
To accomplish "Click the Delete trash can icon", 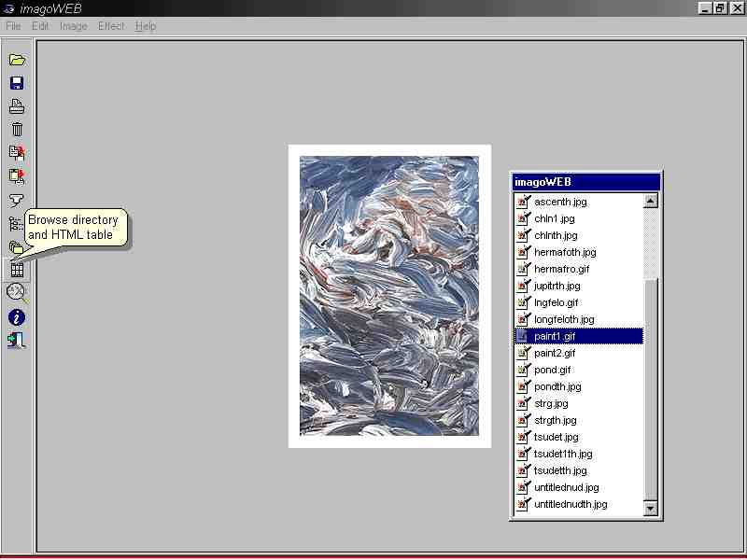I will pyautogui.click(x=17, y=130).
